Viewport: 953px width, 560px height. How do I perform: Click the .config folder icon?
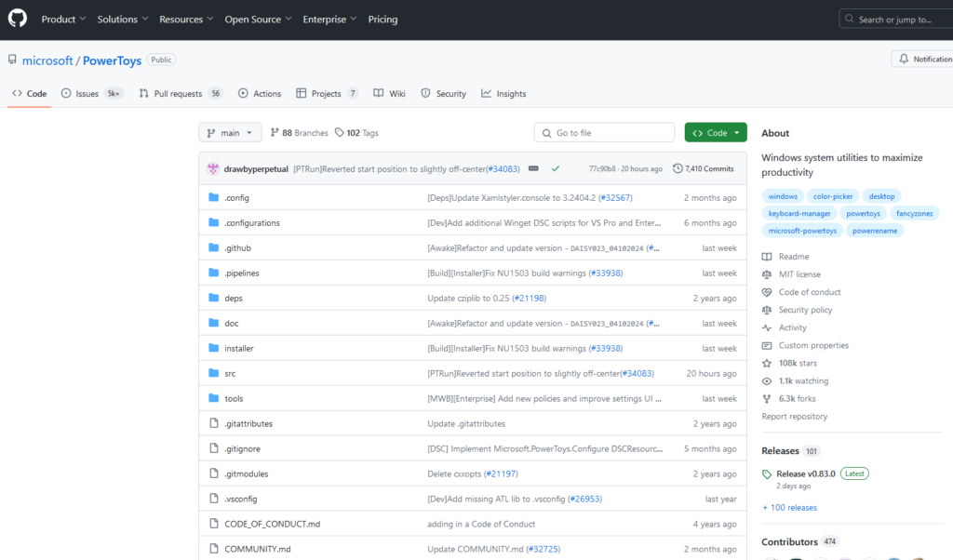213,197
